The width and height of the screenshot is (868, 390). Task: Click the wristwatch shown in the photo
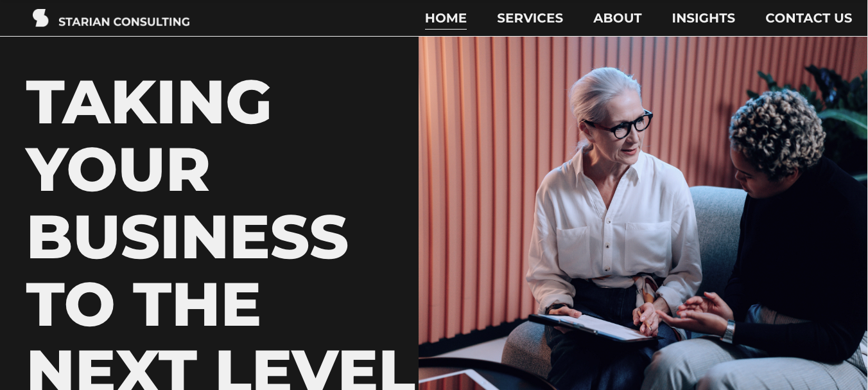pyautogui.click(x=727, y=330)
